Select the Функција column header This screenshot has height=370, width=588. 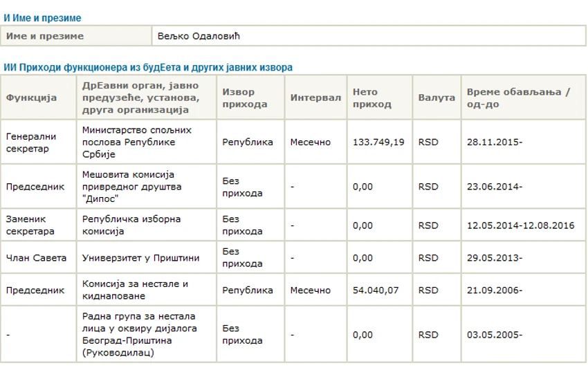tap(39, 98)
